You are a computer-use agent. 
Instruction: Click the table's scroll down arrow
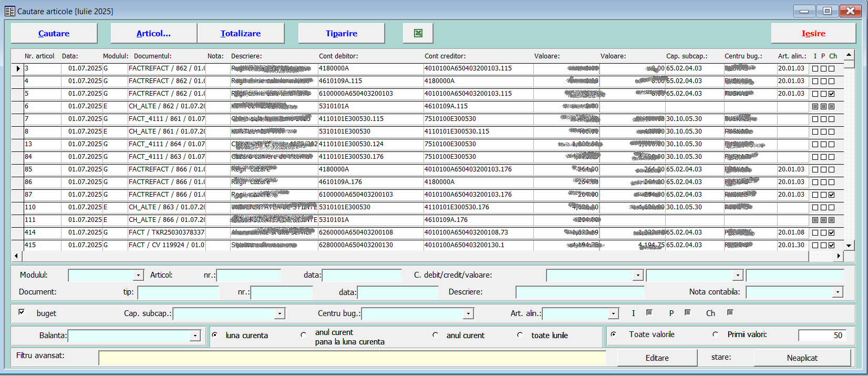point(849,245)
